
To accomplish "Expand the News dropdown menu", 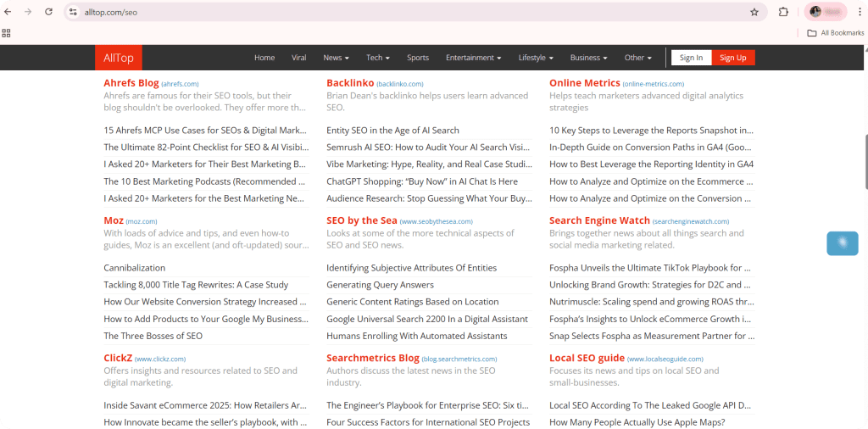I will (336, 58).
